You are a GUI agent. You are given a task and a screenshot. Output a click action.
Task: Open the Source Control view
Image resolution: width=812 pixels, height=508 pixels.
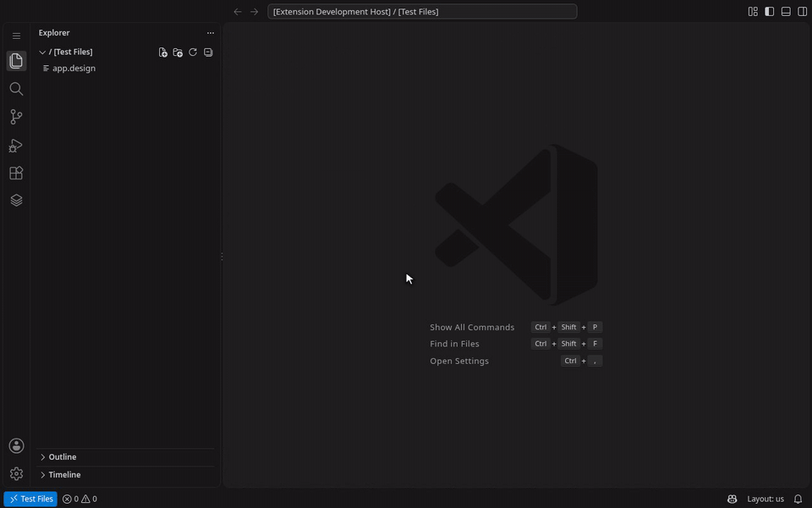[17, 117]
